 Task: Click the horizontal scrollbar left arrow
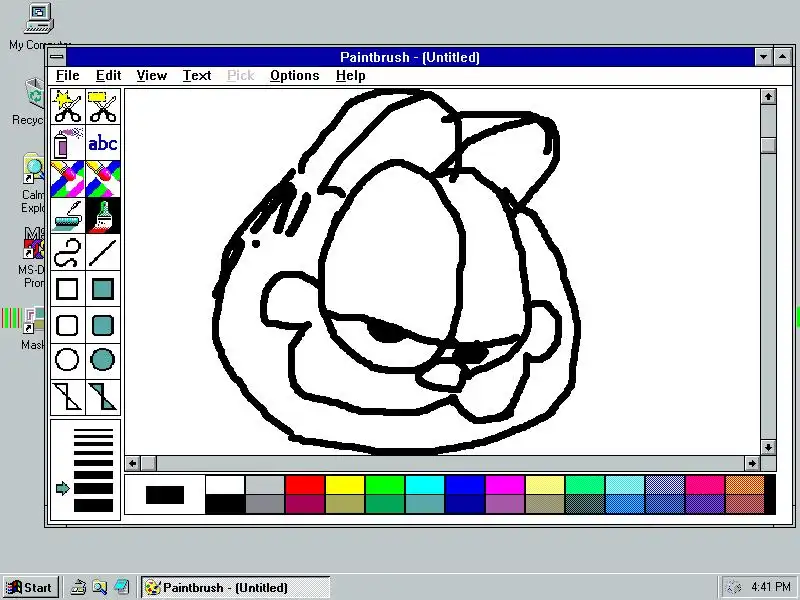click(x=133, y=463)
